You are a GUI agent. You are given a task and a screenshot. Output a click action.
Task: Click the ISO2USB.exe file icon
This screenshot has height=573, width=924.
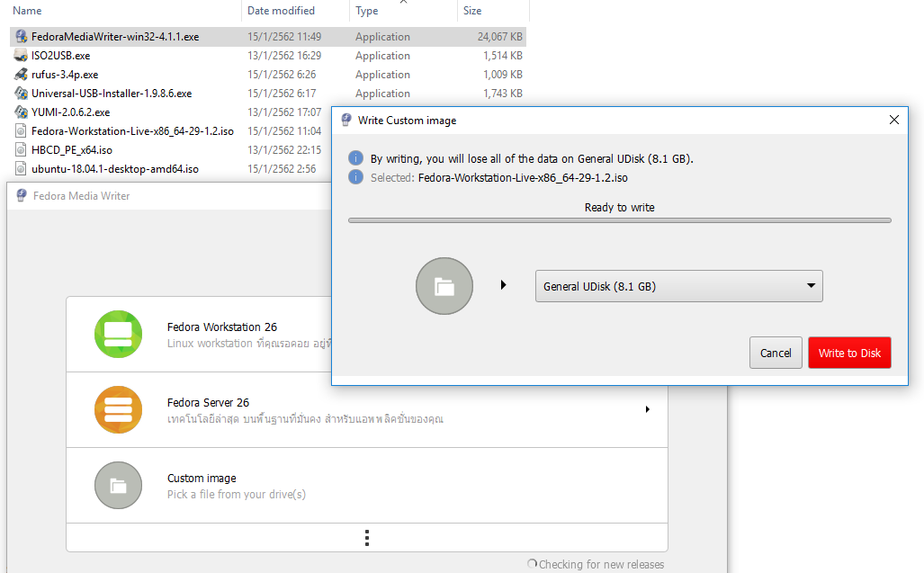click(22, 56)
